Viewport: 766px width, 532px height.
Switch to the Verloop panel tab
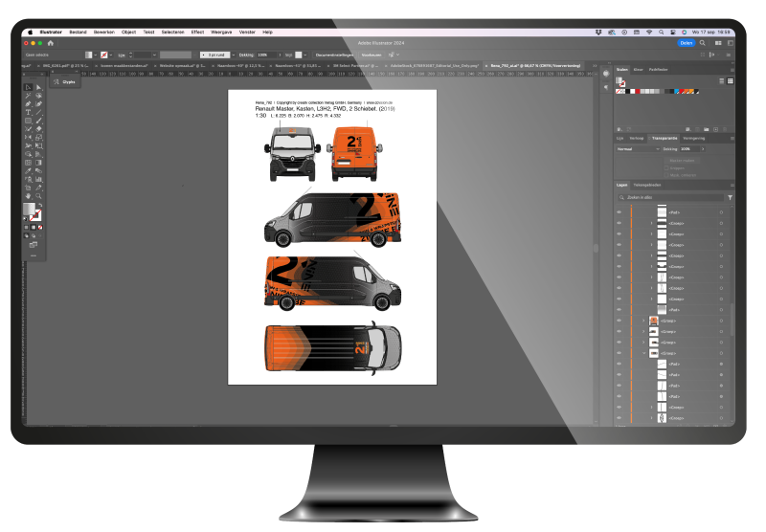point(636,138)
